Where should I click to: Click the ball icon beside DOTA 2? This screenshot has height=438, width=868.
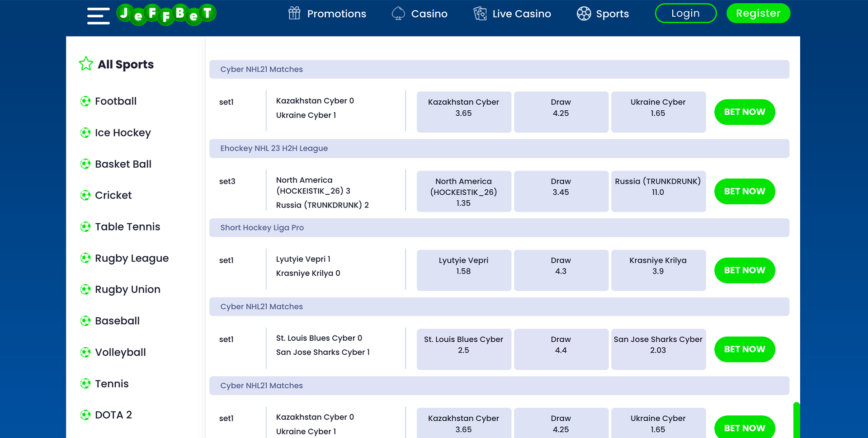point(85,415)
